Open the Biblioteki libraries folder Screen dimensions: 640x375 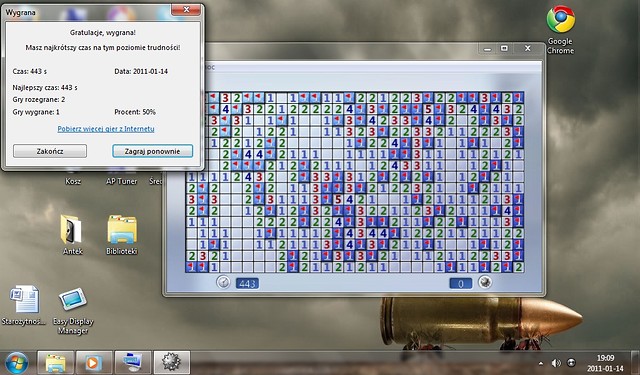(121, 235)
